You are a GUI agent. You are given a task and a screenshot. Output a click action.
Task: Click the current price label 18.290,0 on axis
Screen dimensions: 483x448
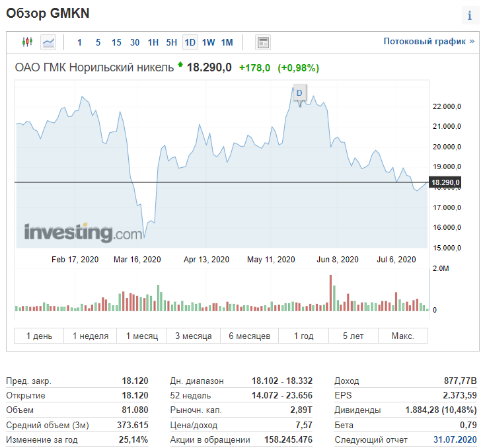click(445, 182)
